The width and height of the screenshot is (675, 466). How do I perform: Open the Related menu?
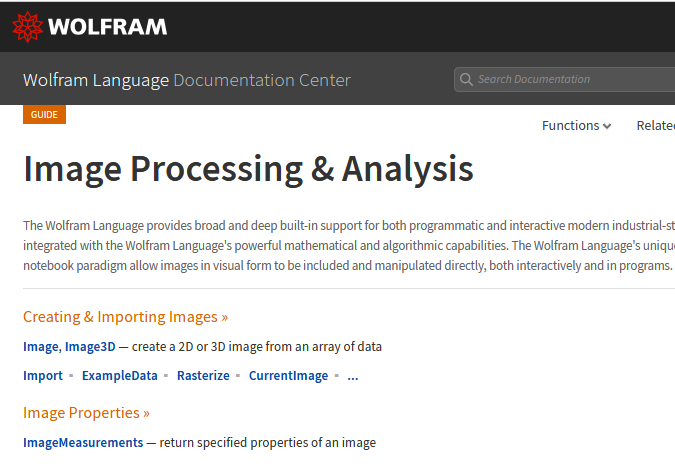[656, 126]
